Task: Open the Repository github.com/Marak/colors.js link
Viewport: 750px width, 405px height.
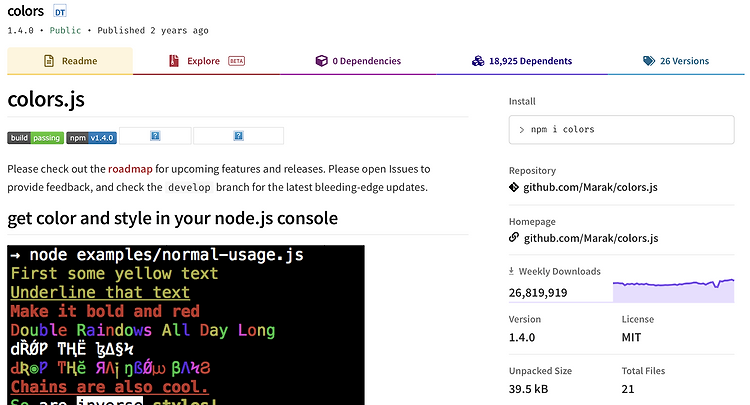Action: tap(590, 187)
